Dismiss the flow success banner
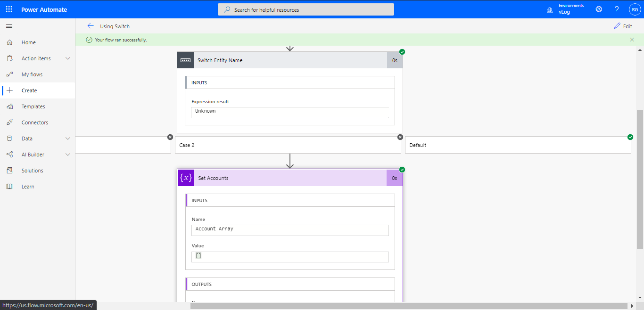Screen dimensions: 644x310 click(632, 40)
